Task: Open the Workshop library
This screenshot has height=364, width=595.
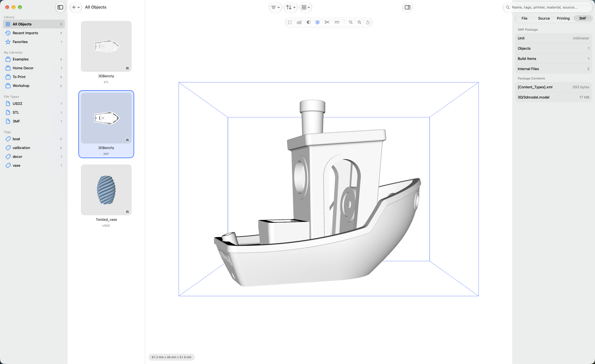Action: (34, 86)
